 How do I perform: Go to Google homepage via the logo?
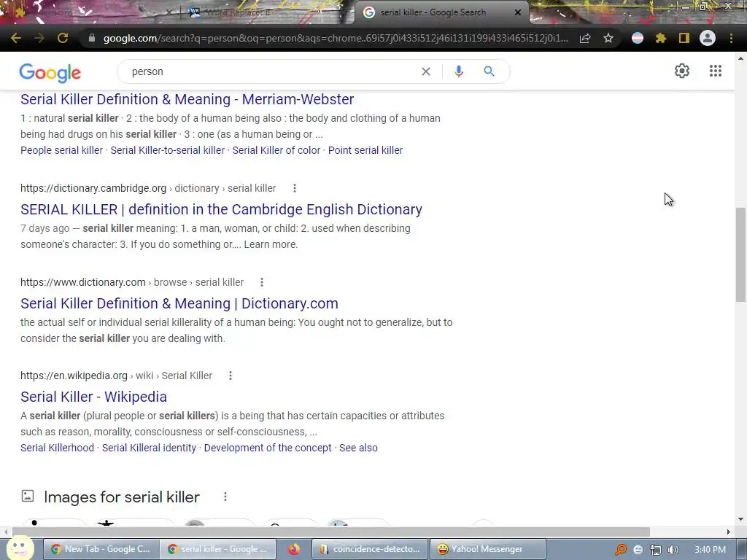50,73
